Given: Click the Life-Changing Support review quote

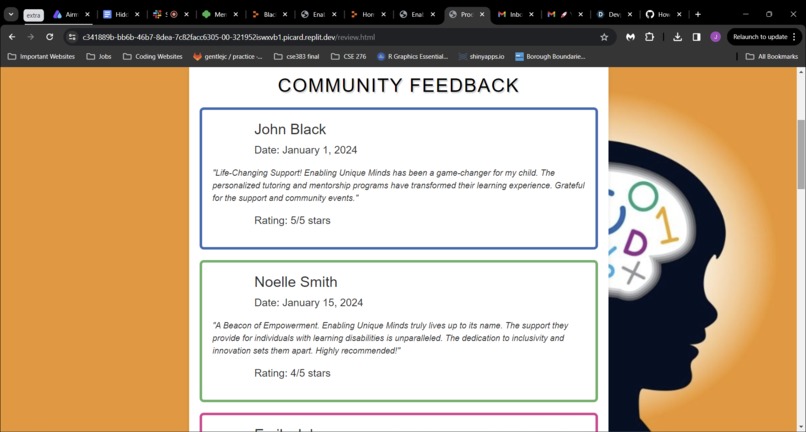Looking at the screenshot, I should pyautogui.click(x=398, y=185).
